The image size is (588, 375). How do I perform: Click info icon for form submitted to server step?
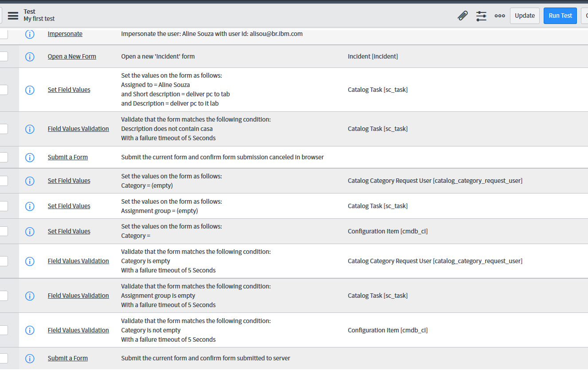click(x=30, y=358)
